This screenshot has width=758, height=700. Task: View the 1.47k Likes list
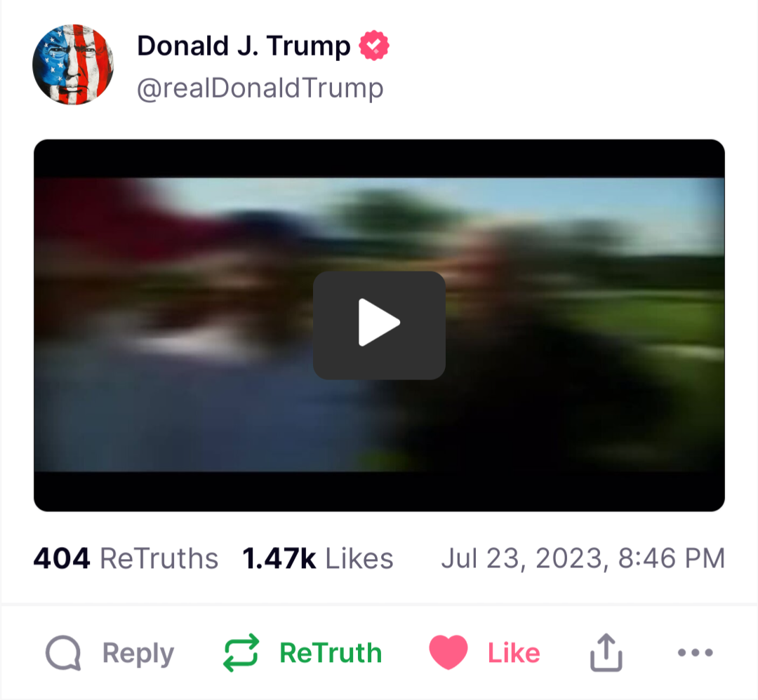click(x=318, y=558)
